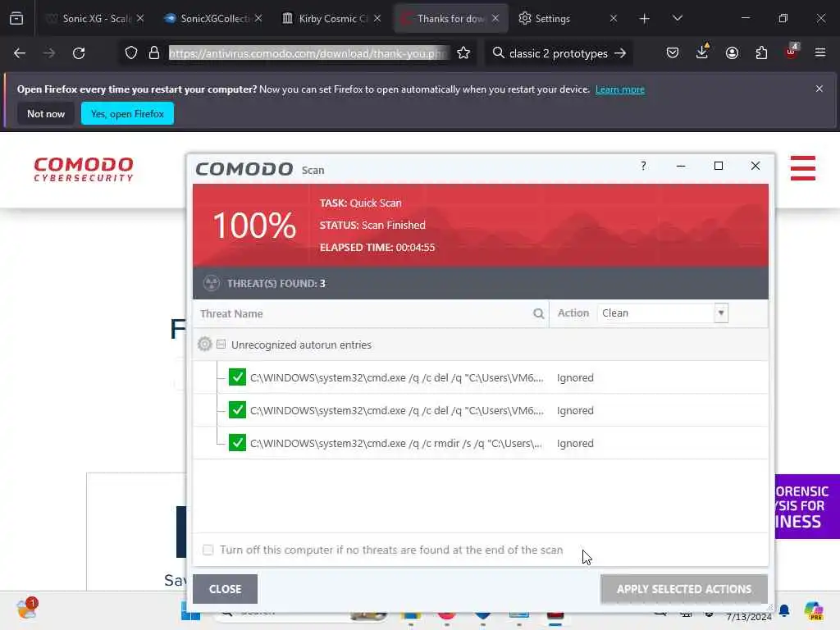Close the Settings tab

614,18
